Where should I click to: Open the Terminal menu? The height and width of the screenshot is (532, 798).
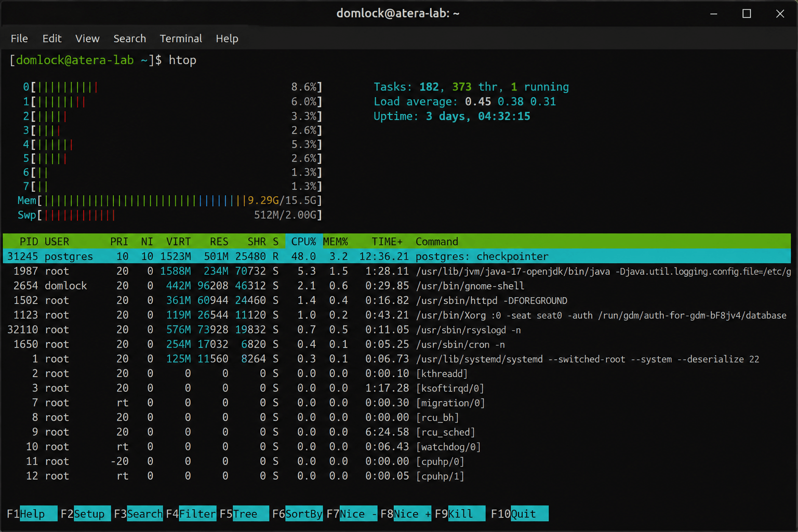(x=181, y=38)
